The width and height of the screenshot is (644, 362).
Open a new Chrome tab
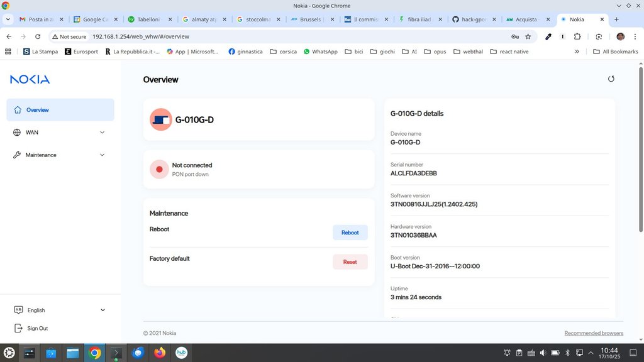pyautogui.click(x=616, y=19)
